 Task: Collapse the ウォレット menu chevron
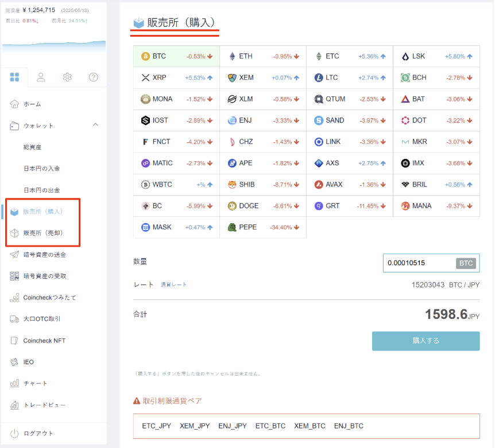click(95, 125)
